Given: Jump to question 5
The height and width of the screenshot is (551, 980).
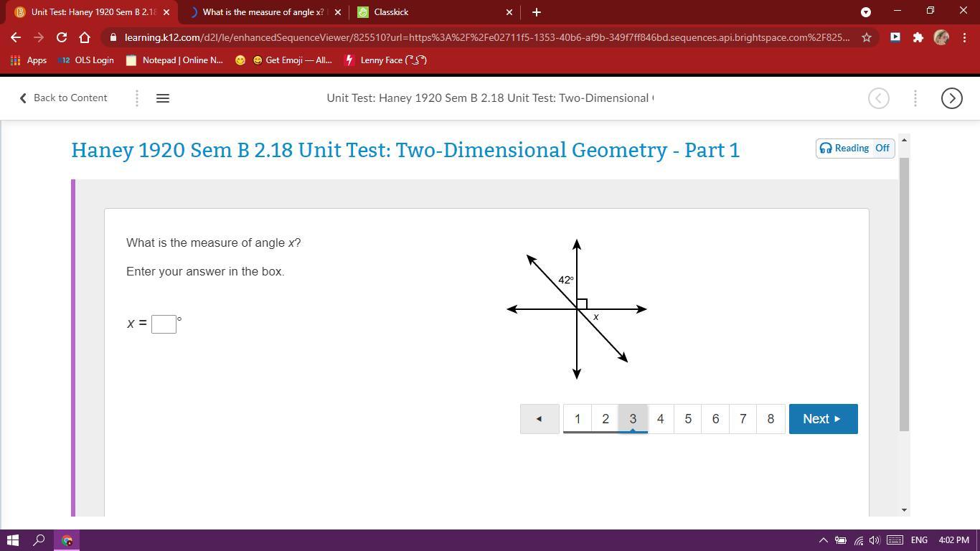Looking at the screenshot, I should tap(688, 419).
